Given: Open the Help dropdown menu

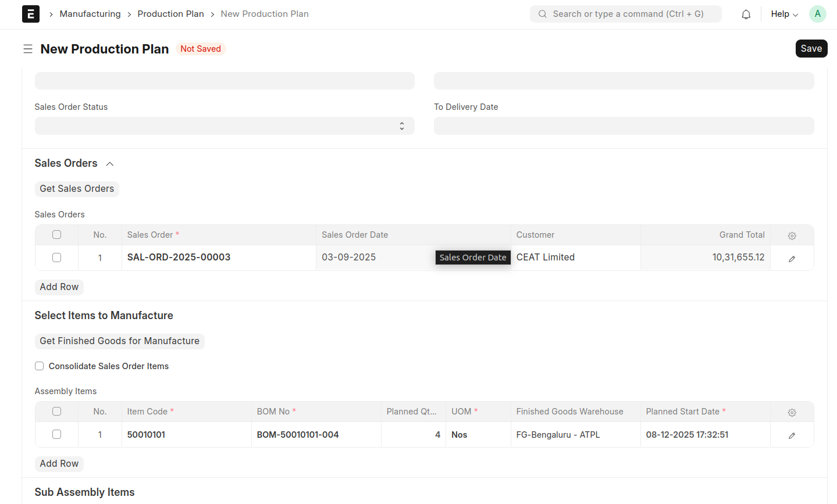Looking at the screenshot, I should tap(784, 14).
